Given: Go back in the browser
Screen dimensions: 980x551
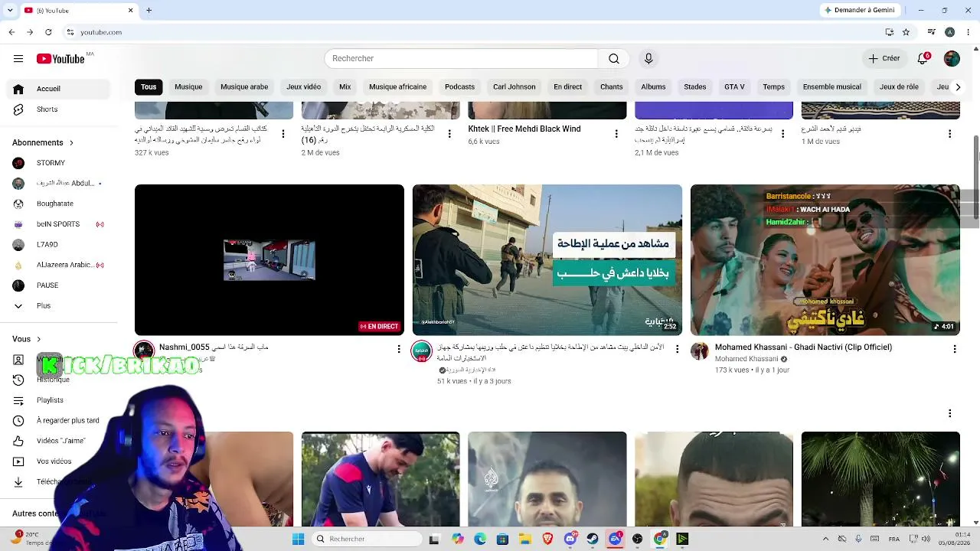Looking at the screenshot, I should [11, 32].
